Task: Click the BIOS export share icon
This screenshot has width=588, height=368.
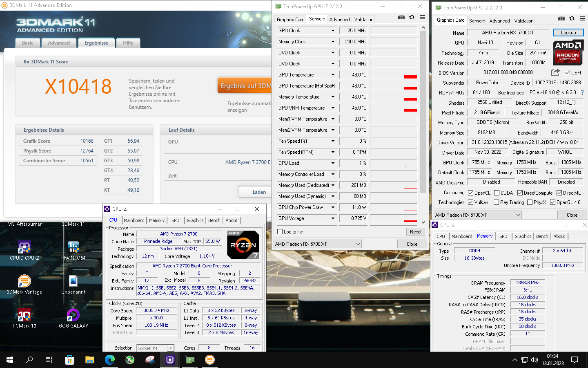Action: click(x=555, y=72)
